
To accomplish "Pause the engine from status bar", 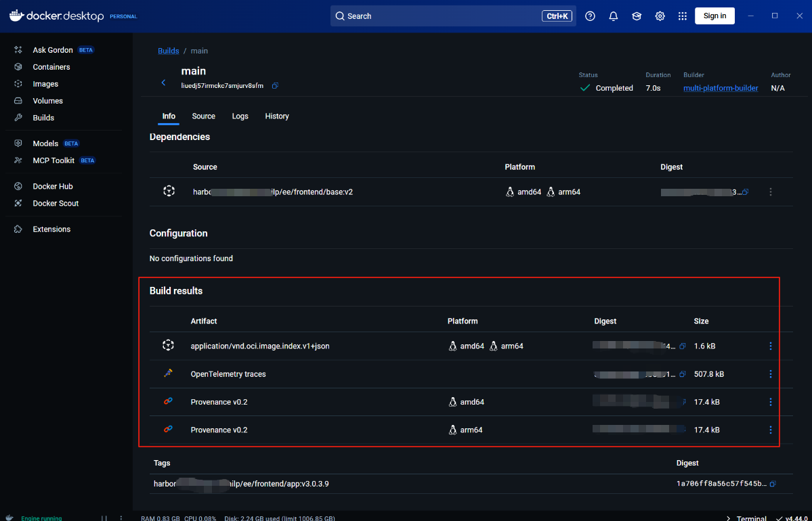I will 104,518.
